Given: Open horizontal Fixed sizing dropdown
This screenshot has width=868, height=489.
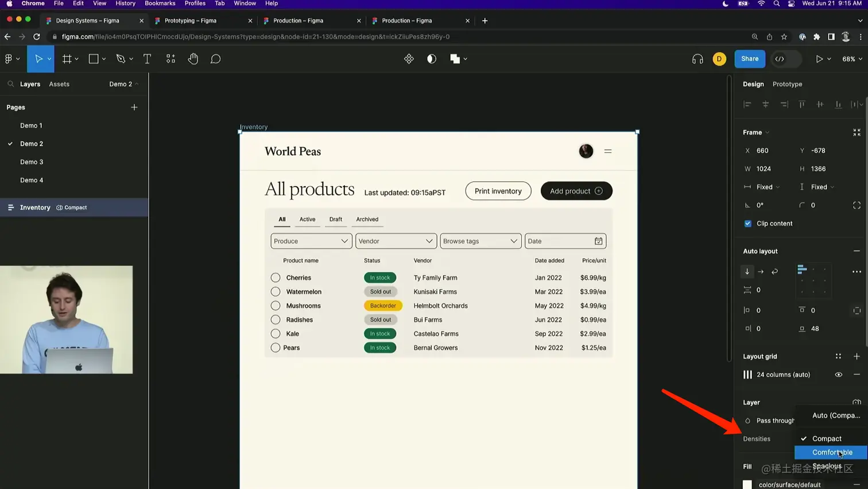Looking at the screenshot, I should (x=768, y=187).
